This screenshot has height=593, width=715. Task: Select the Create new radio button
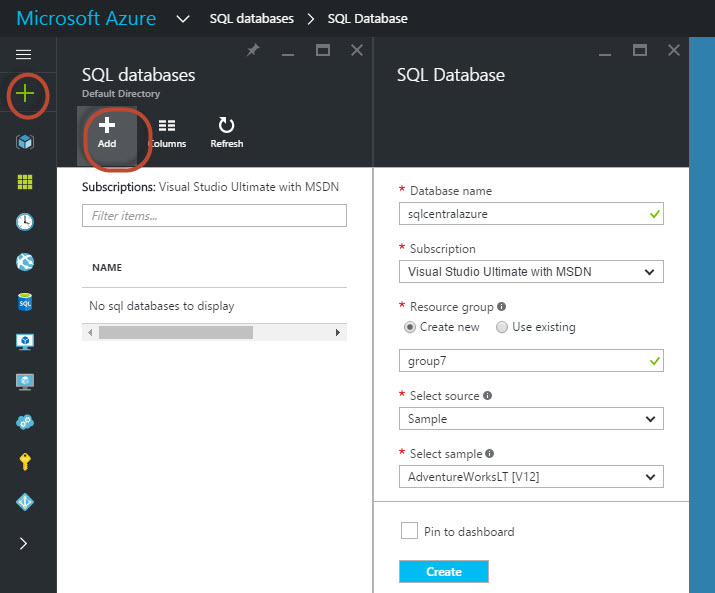tap(410, 327)
